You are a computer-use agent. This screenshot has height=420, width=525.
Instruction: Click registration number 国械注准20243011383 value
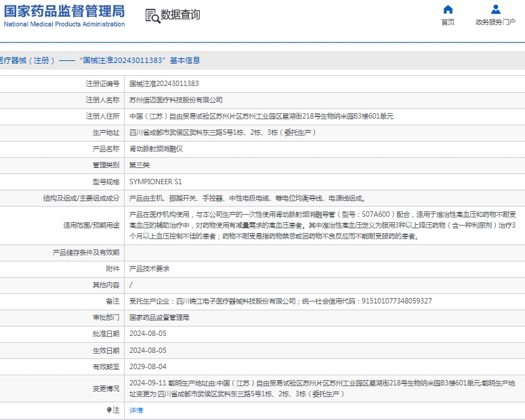coord(164,84)
